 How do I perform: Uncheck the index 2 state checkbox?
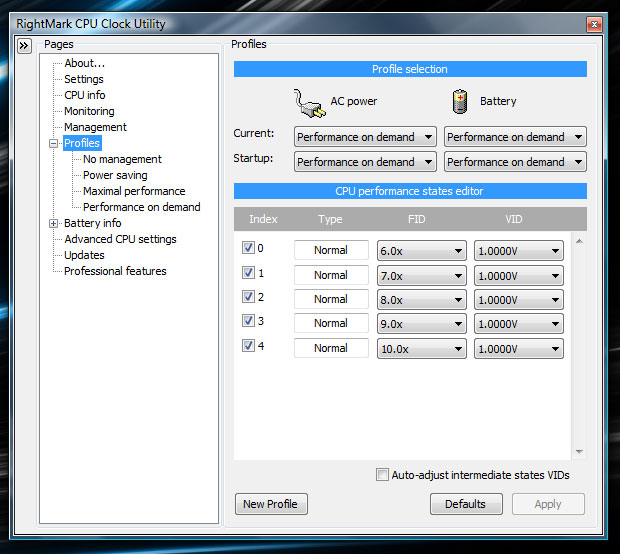point(248,297)
